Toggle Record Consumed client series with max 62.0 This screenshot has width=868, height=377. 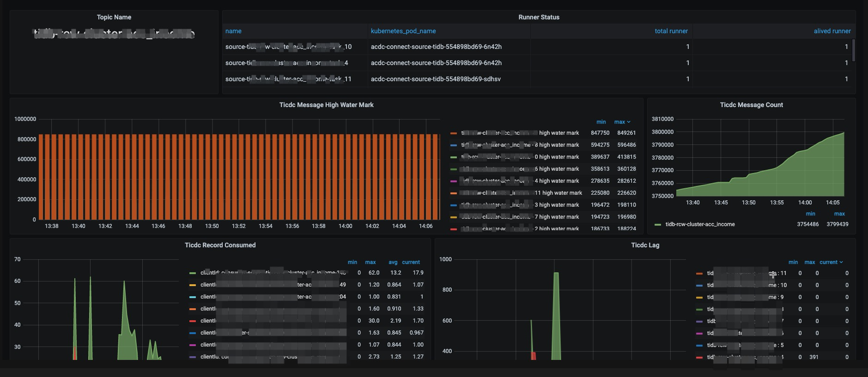273,273
